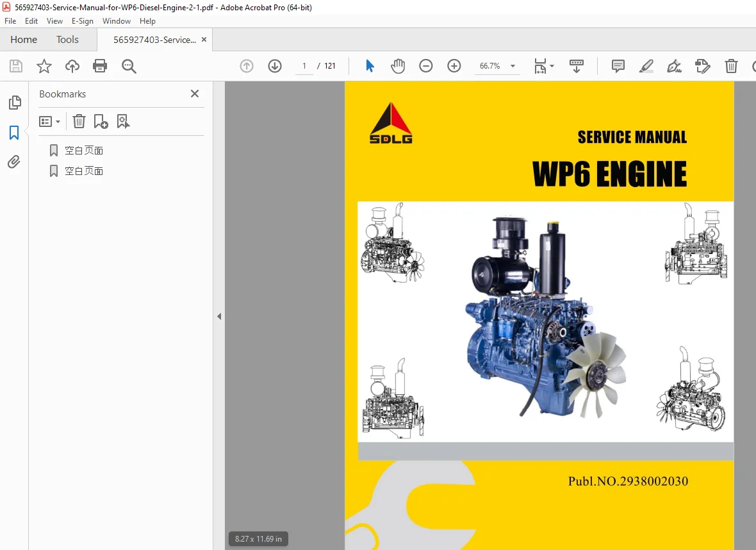
Task: Click the Save file icon
Action: [x=16, y=66]
